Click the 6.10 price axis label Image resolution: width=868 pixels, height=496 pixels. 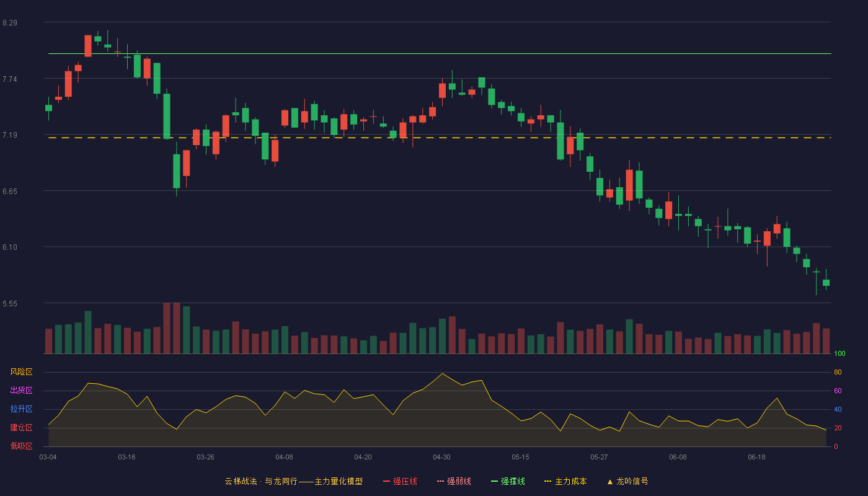point(10,247)
